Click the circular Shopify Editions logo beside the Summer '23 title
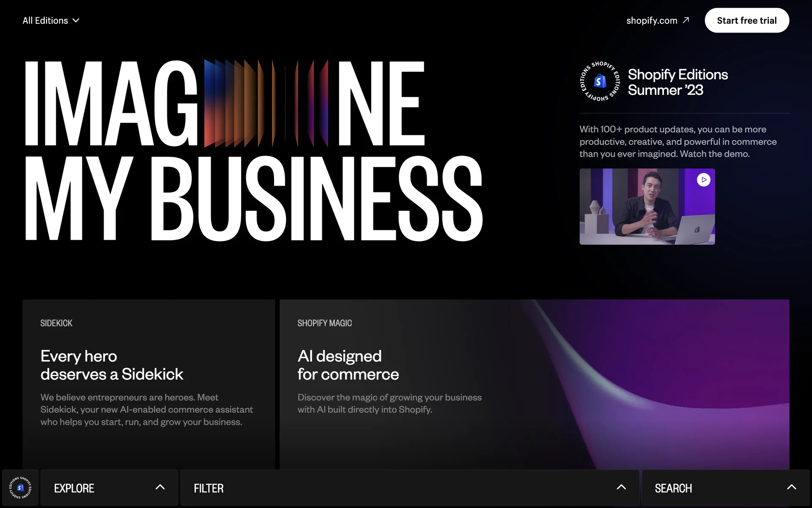The width and height of the screenshot is (812, 508). 600,82
